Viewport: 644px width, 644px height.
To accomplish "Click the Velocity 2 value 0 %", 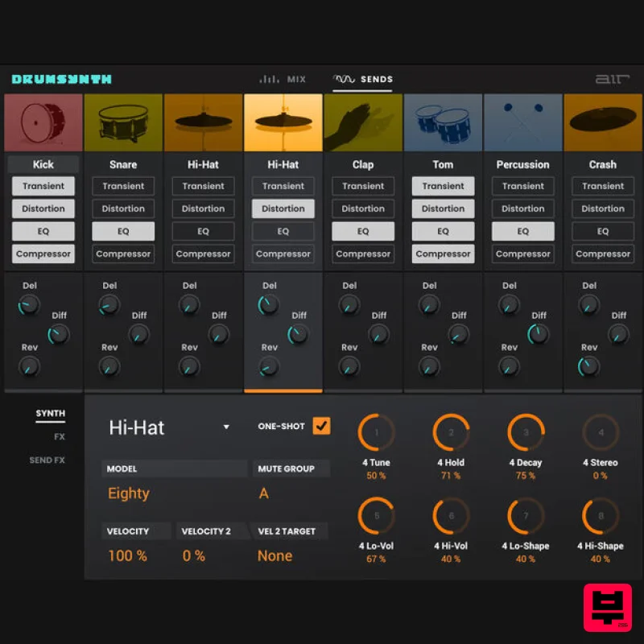I will click(194, 555).
